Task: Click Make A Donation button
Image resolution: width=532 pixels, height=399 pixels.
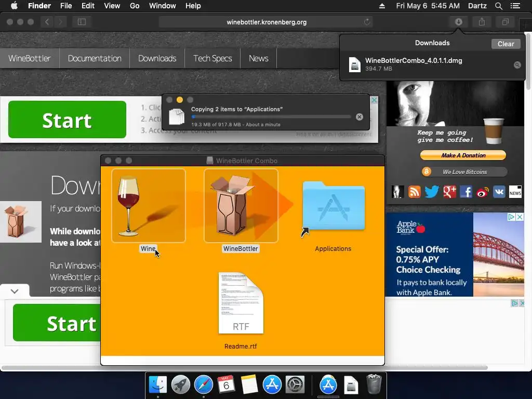Action: click(463, 155)
